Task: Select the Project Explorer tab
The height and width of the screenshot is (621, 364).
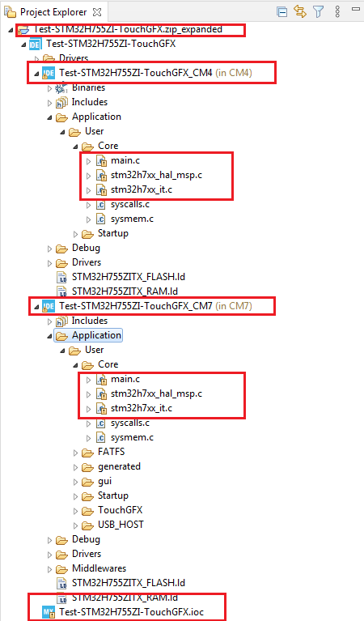Action: (53, 12)
